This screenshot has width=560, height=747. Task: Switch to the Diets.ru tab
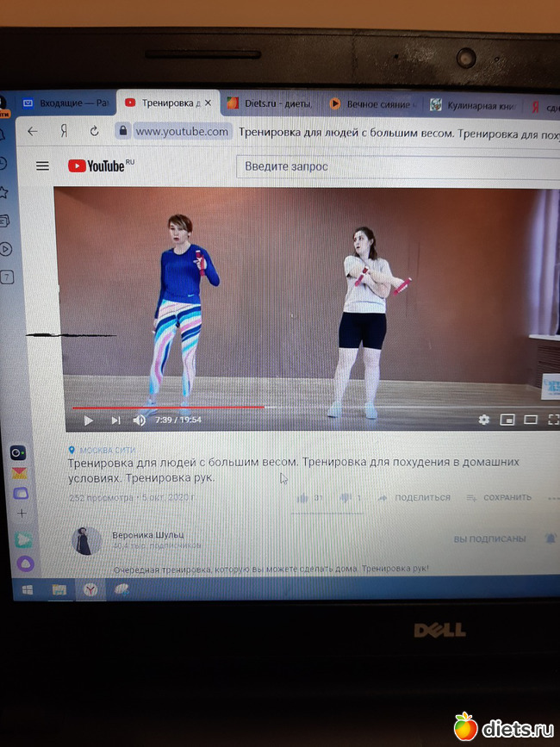268,103
